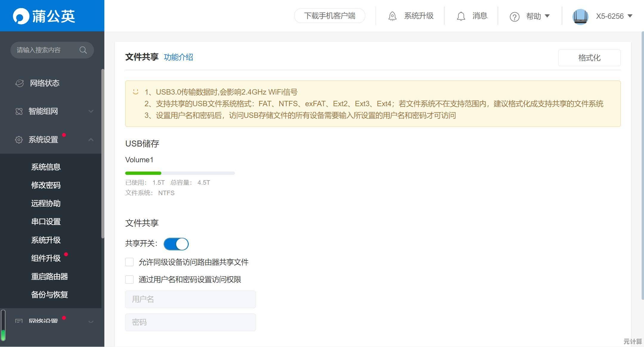Click the 消息 bell notification icon
Screen dimensions: 644x347
click(x=461, y=16)
